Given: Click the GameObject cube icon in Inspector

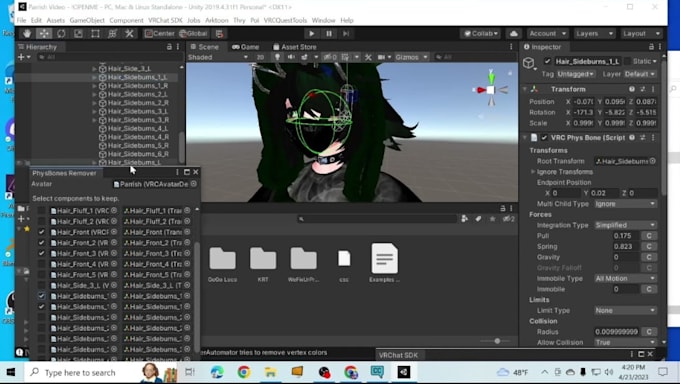Looking at the screenshot, I should 529,63.
